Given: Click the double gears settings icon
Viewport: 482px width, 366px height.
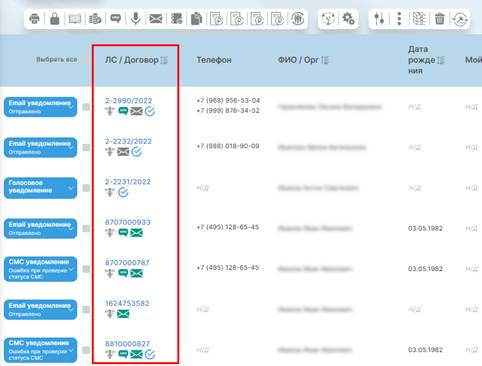Looking at the screenshot, I should click(x=348, y=18).
